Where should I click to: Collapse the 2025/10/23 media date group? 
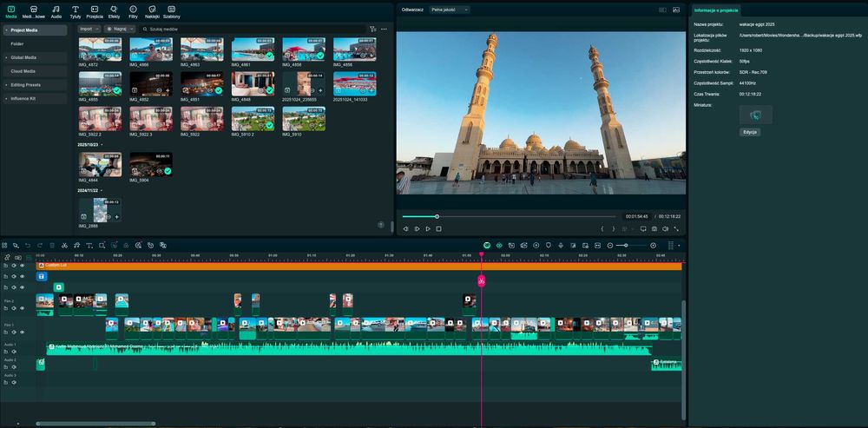tap(102, 144)
